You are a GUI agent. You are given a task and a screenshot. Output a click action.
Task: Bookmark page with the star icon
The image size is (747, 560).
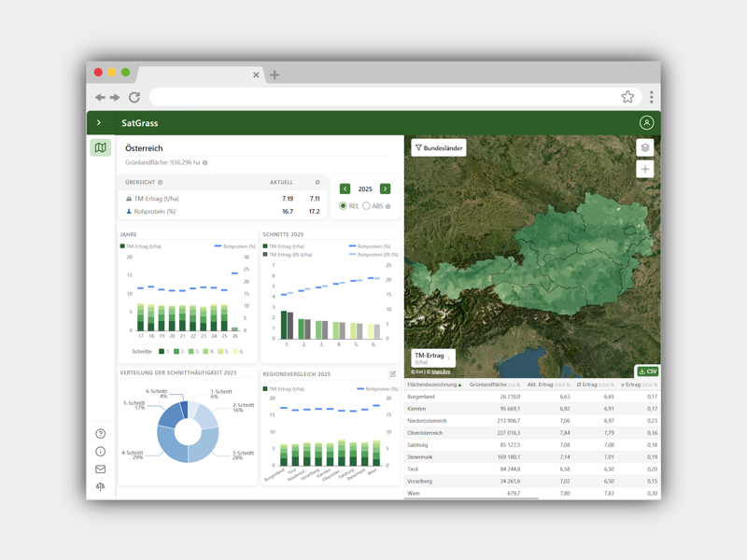point(627,97)
